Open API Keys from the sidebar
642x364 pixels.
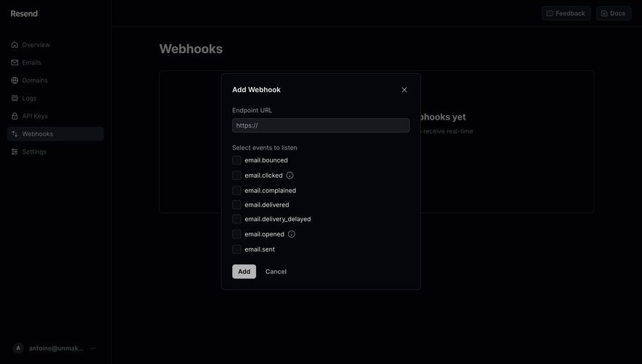pos(55,116)
